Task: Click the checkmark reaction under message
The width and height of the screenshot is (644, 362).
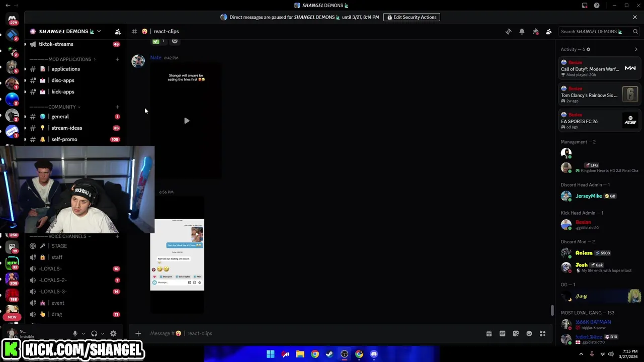Action: point(159,41)
